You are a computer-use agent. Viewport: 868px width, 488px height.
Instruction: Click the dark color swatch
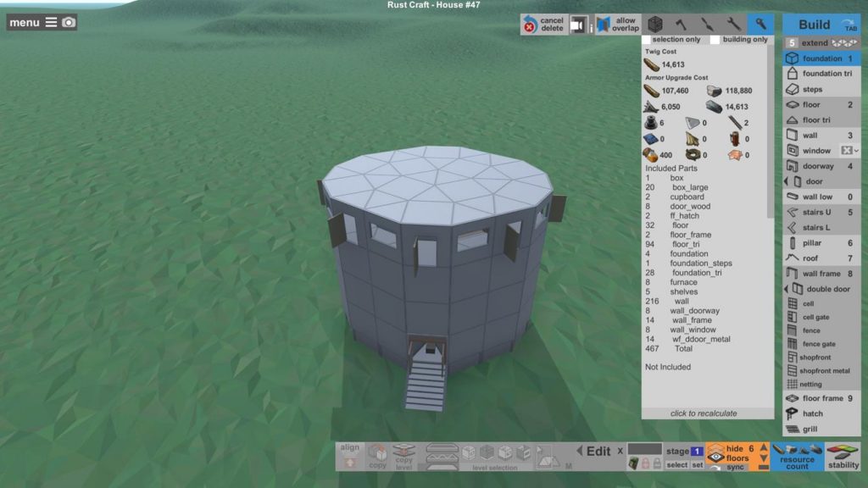pyautogui.click(x=645, y=449)
